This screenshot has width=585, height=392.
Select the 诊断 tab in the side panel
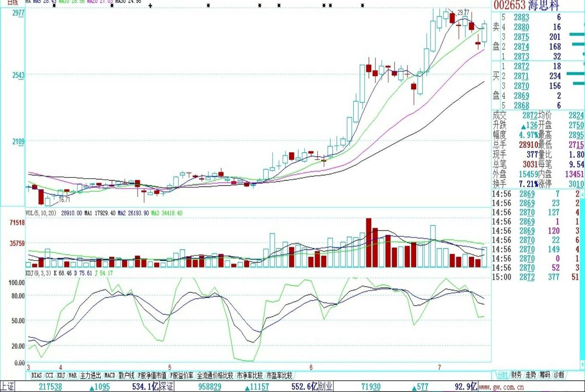click(x=559, y=375)
